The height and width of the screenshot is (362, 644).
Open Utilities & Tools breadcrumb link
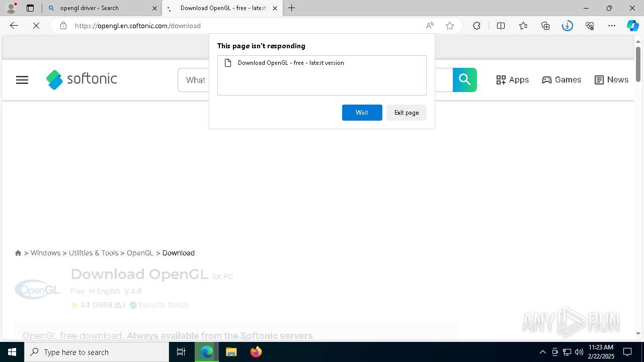click(x=94, y=253)
